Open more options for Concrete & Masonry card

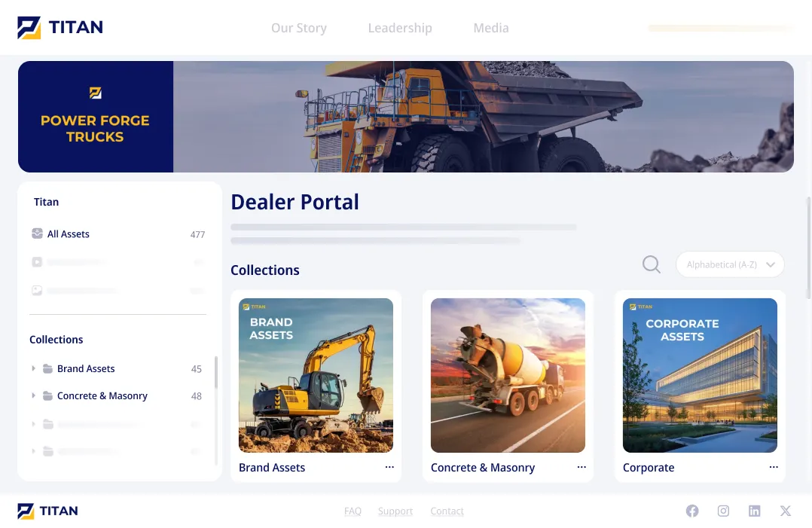tap(582, 467)
